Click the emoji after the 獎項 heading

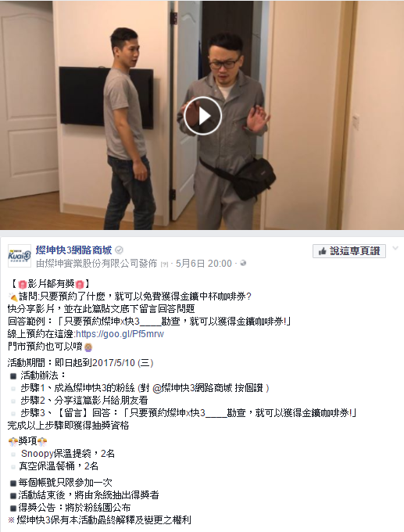click(42, 441)
